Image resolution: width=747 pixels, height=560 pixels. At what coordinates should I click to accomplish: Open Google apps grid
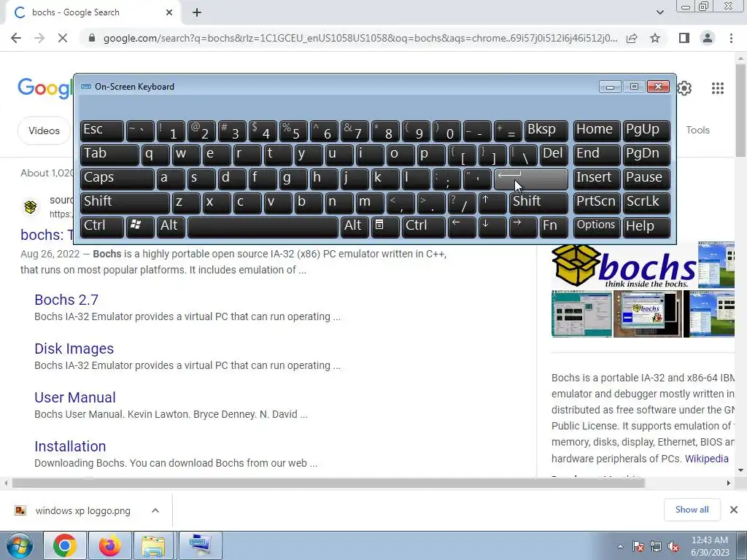tap(718, 88)
